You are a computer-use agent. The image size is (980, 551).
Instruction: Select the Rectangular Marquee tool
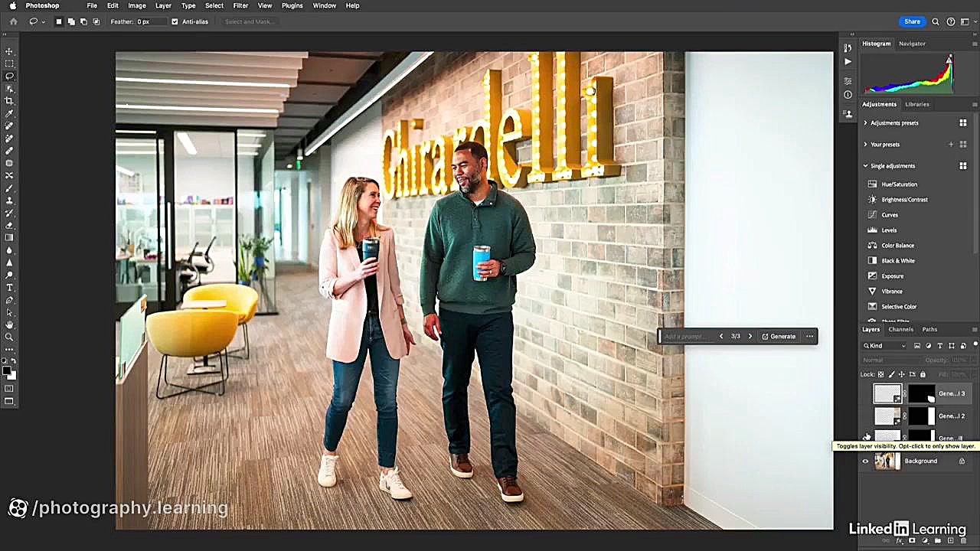tap(9, 64)
